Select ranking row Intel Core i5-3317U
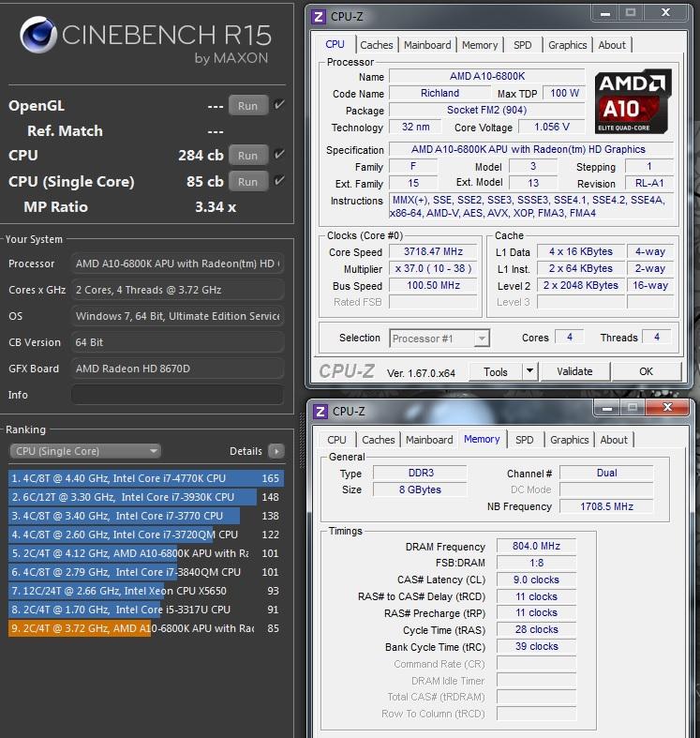The height and width of the screenshot is (738, 700). [146, 610]
